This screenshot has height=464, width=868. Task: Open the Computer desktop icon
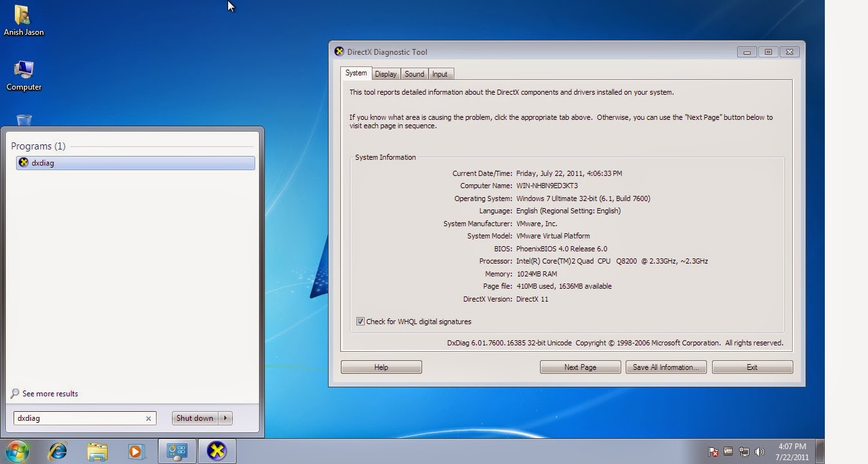[24, 76]
